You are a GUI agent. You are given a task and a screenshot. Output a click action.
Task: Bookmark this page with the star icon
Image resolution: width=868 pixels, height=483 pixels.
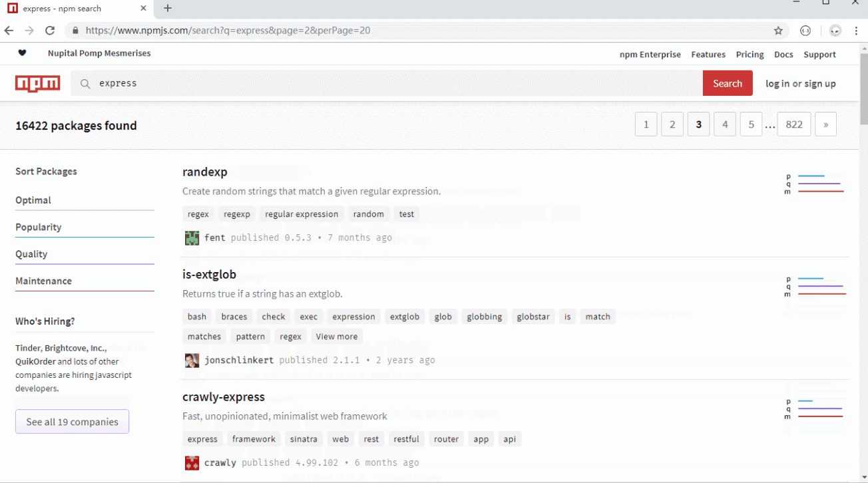coord(778,31)
